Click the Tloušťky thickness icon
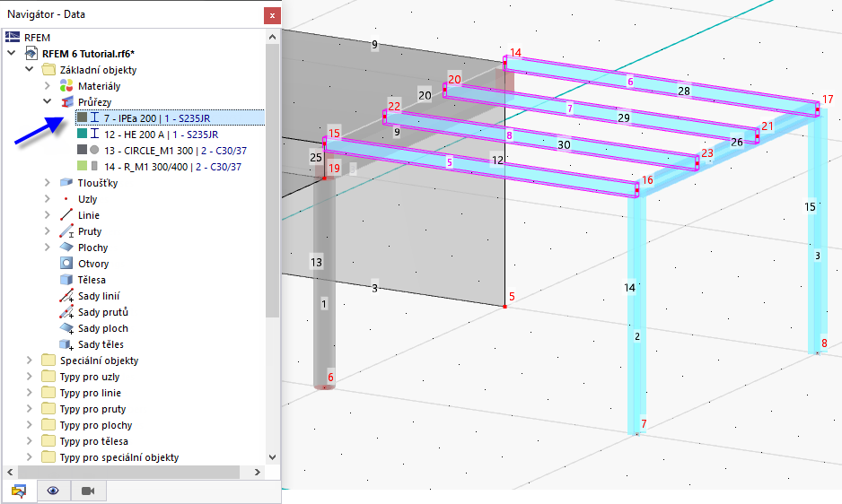The image size is (842, 504). click(x=66, y=182)
